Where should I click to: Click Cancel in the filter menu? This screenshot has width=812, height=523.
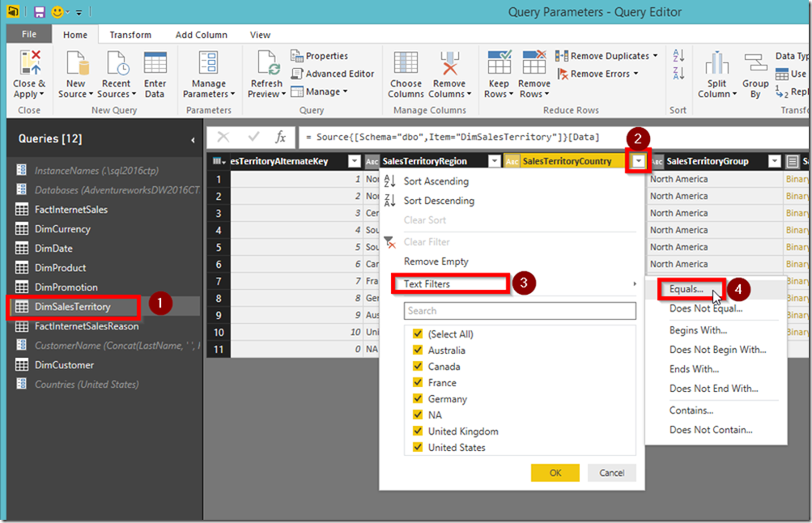pyautogui.click(x=611, y=473)
